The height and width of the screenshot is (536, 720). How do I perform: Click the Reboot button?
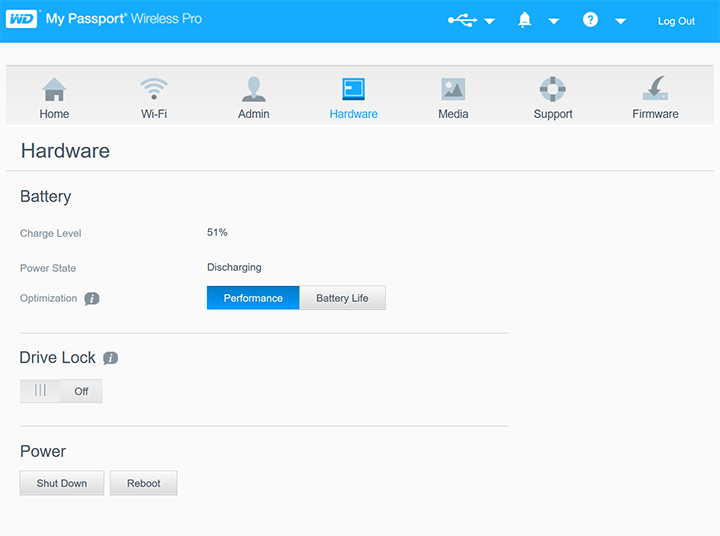(143, 483)
